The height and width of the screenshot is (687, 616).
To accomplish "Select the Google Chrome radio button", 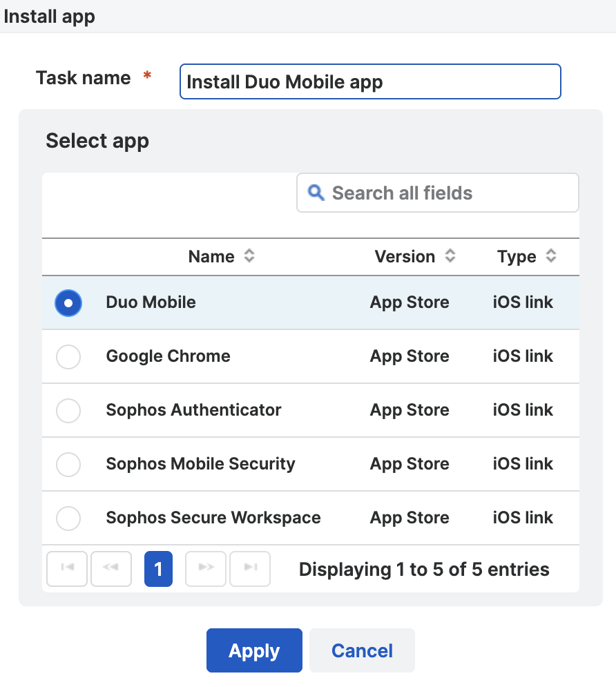I will [x=68, y=356].
